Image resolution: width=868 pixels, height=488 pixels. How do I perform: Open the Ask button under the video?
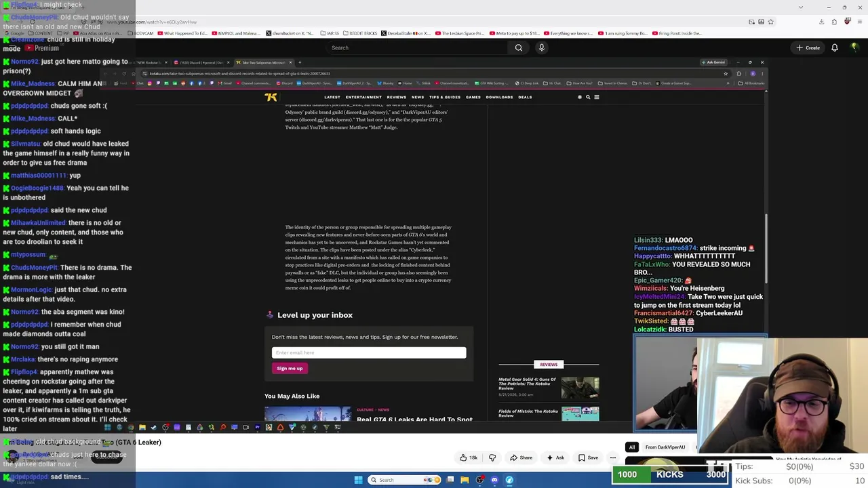coord(555,457)
